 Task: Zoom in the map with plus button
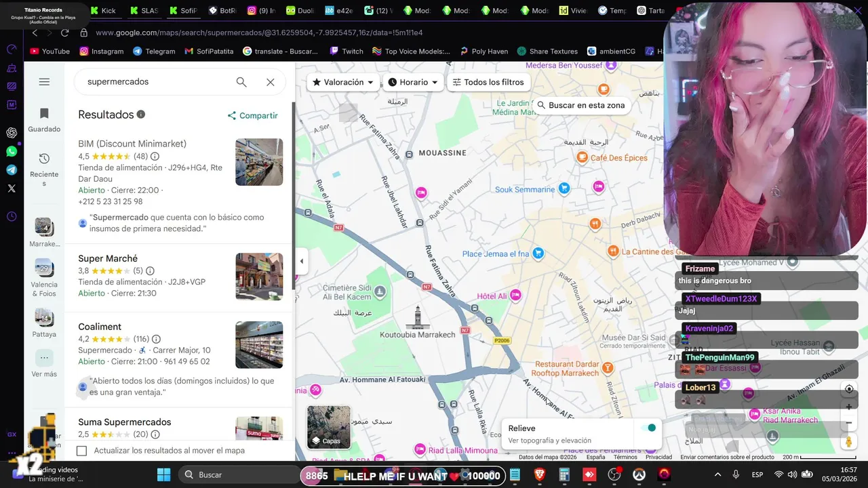pos(848,407)
